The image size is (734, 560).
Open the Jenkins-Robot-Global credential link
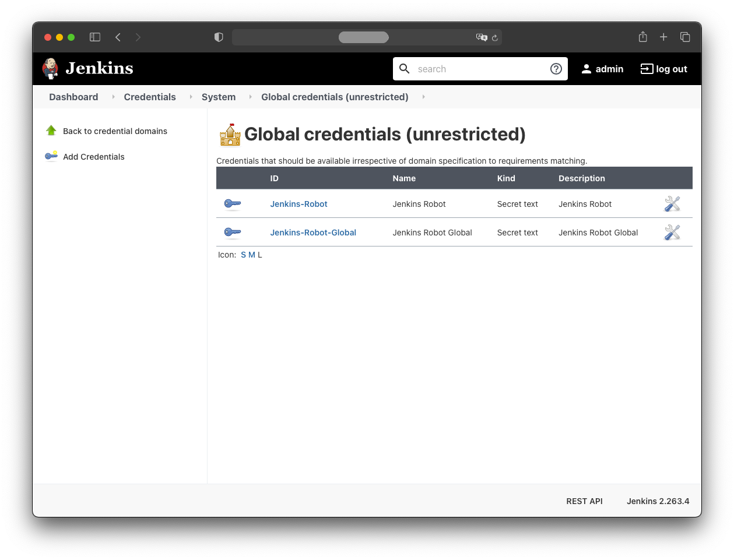(313, 233)
